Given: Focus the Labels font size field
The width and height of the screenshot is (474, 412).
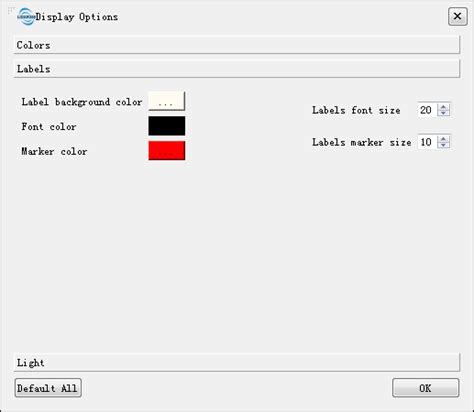Looking at the screenshot, I should click(427, 110).
